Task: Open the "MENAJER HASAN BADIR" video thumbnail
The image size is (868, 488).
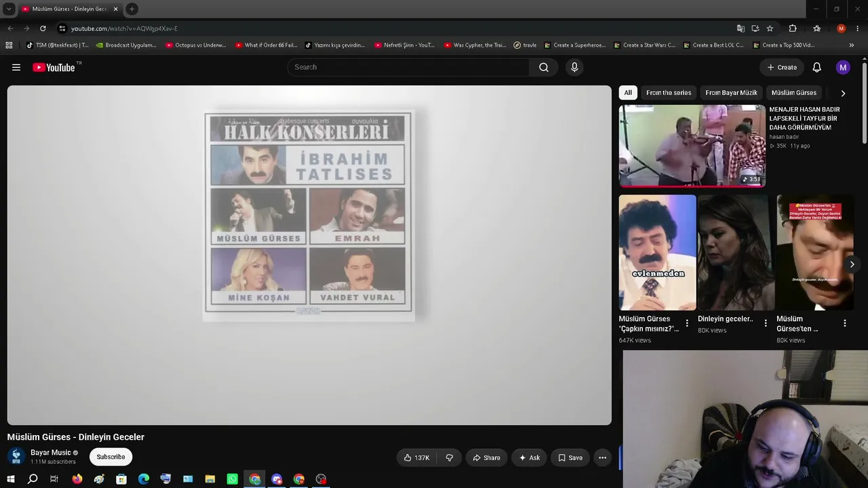Action: pyautogui.click(x=692, y=146)
